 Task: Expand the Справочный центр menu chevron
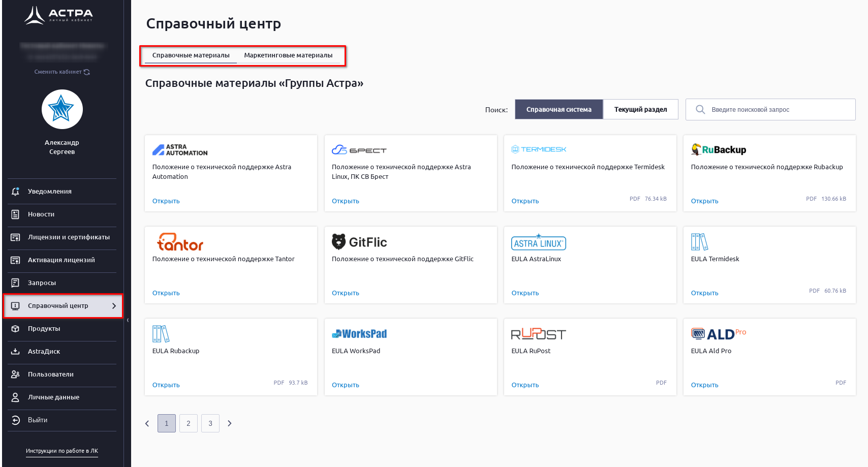(114, 306)
